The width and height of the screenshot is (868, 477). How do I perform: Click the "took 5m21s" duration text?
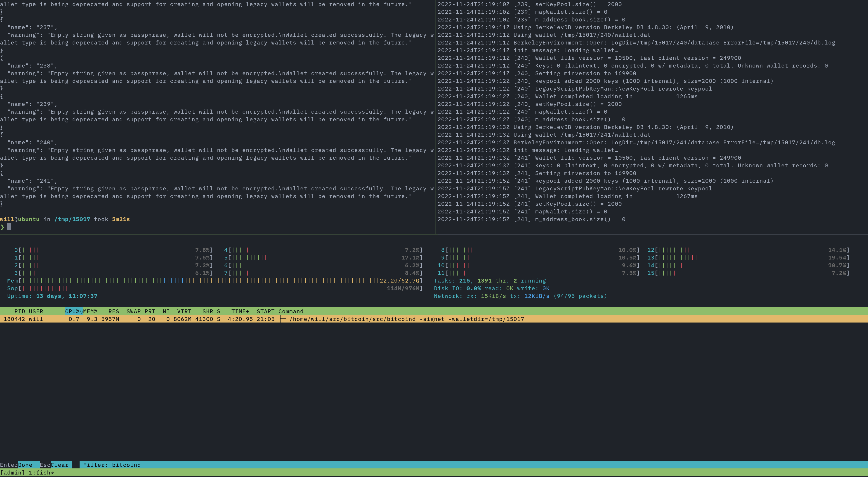112,219
